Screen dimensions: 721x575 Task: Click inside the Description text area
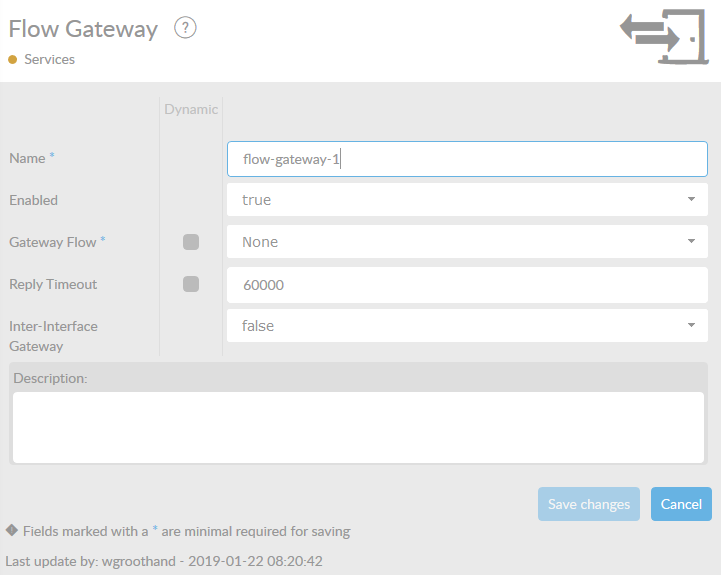[x=358, y=427]
